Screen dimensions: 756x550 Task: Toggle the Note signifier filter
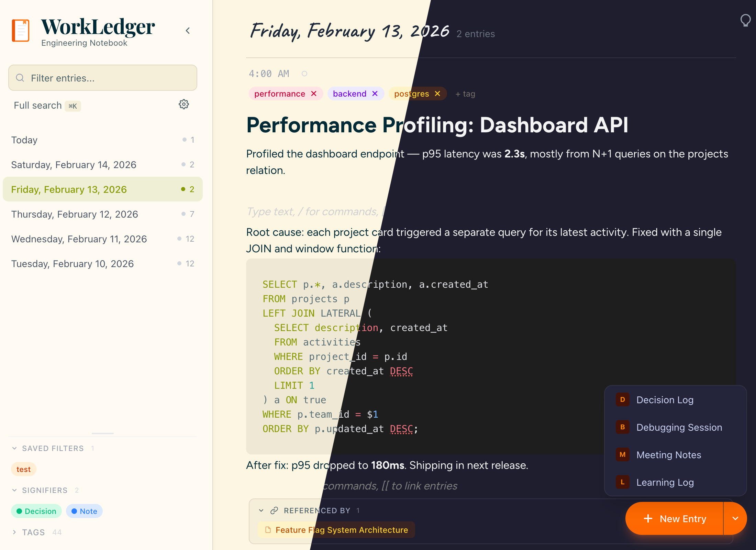click(x=84, y=511)
